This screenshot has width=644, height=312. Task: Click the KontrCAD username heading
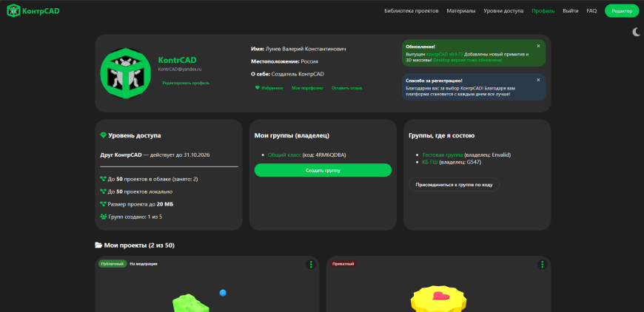coord(177,61)
